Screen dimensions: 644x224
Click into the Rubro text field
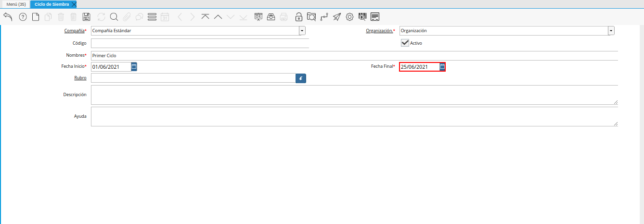[x=193, y=78]
